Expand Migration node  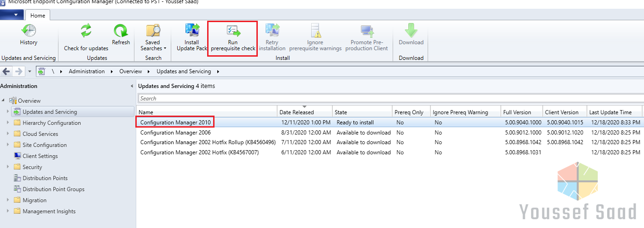point(7,200)
